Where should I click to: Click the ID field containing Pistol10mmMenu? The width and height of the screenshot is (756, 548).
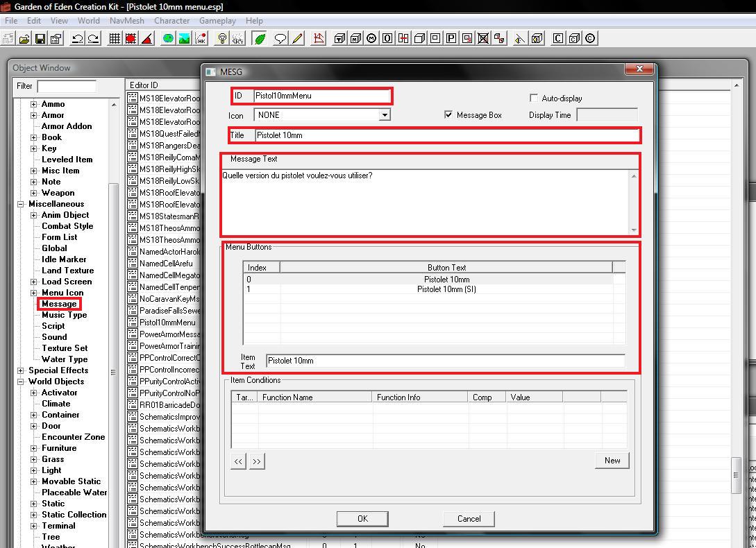pyautogui.click(x=322, y=96)
